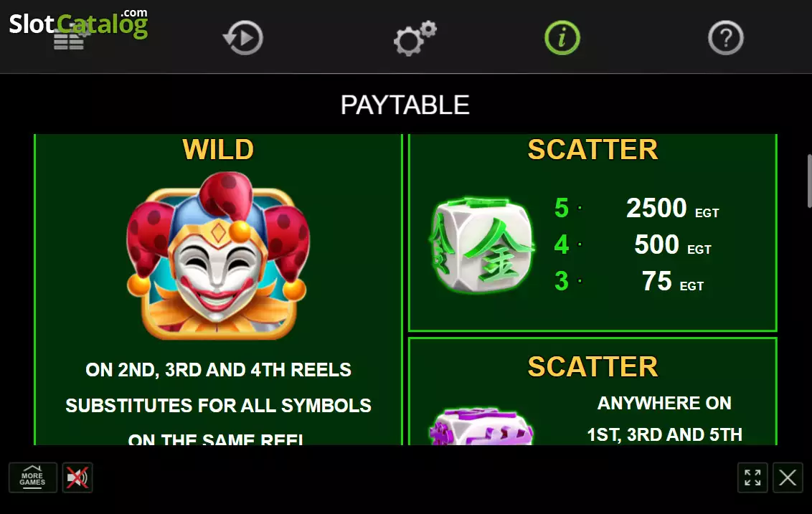Click the SlotCatalog.com logo
This screenshot has height=514, width=812.
point(78,23)
